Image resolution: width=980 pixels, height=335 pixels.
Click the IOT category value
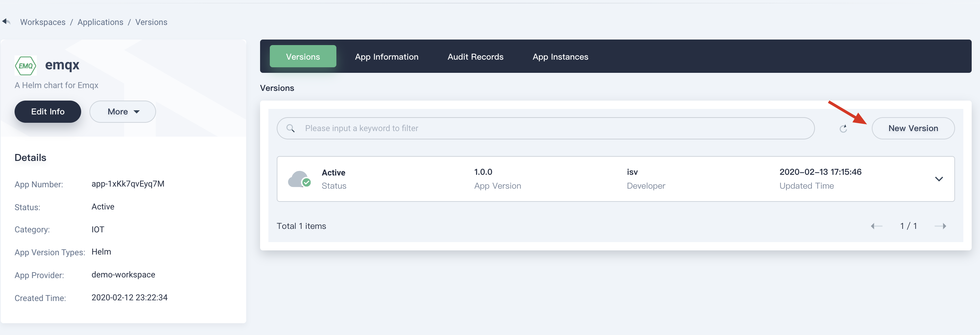98,229
